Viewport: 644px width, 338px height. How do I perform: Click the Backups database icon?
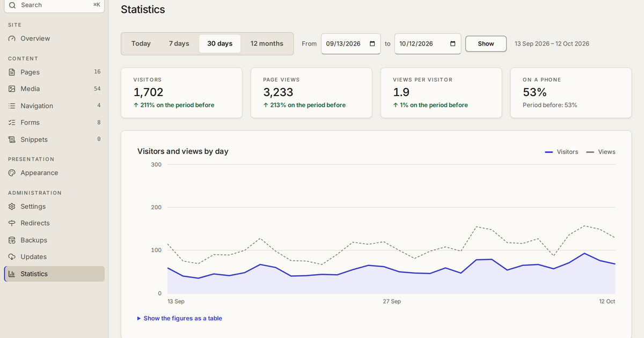(12, 240)
